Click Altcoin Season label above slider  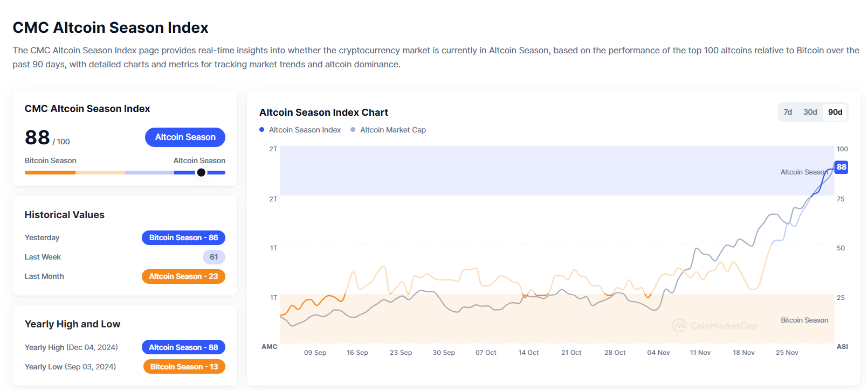pyautogui.click(x=199, y=160)
